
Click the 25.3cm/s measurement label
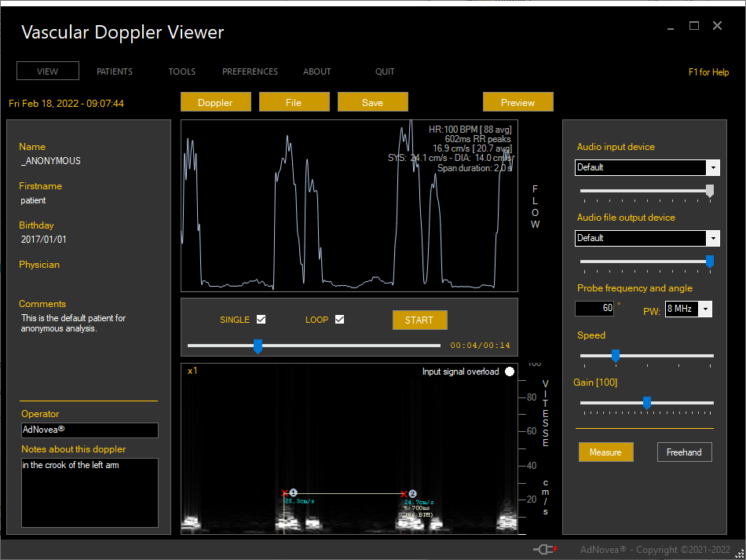pyautogui.click(x=300, y=501)
